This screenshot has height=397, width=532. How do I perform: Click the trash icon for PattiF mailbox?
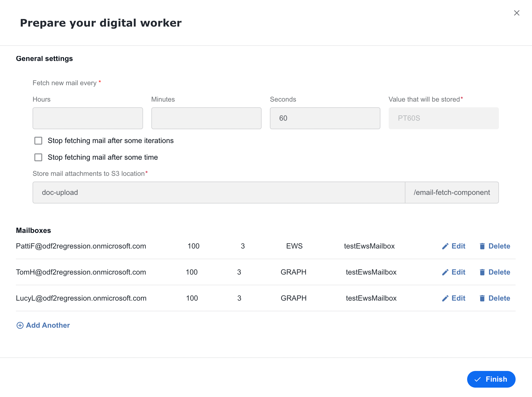482,246
